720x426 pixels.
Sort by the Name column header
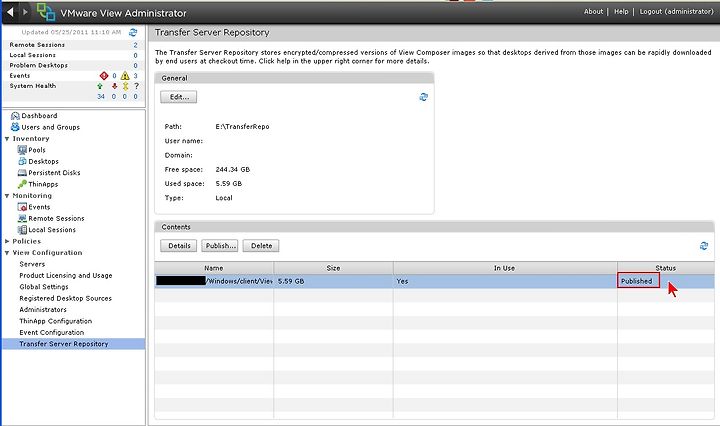point(214,268)
